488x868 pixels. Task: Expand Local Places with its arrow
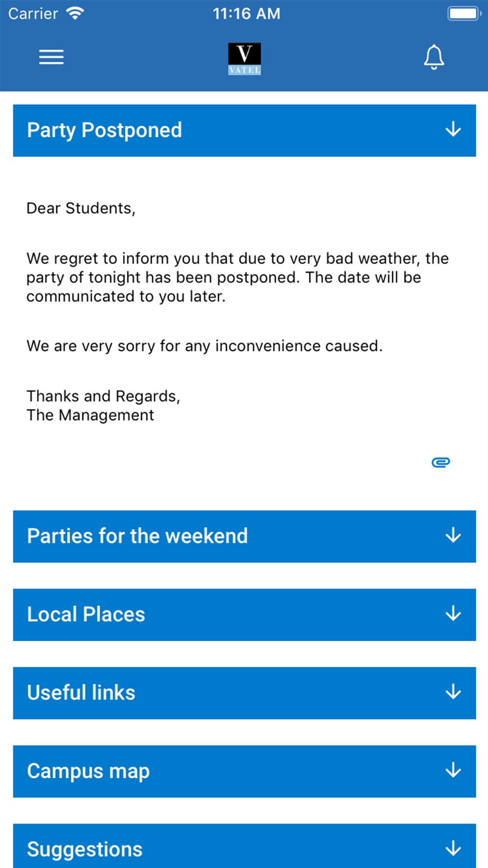point(453,614)
